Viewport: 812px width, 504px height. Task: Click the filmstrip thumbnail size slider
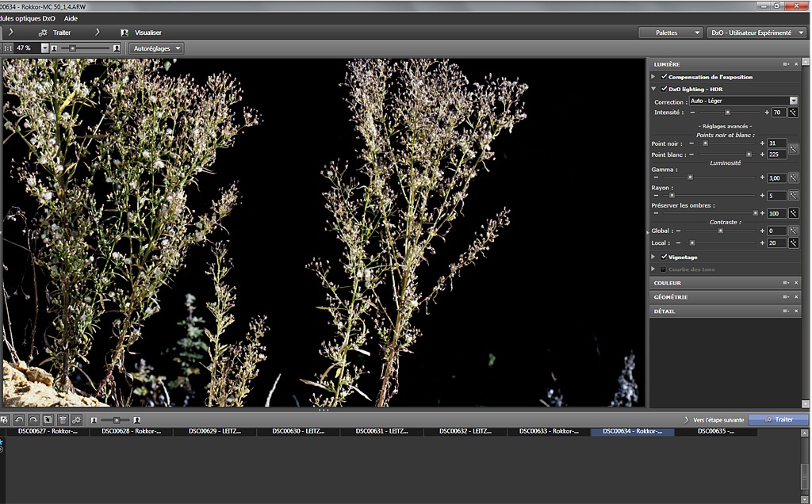(x=117, y=420)
